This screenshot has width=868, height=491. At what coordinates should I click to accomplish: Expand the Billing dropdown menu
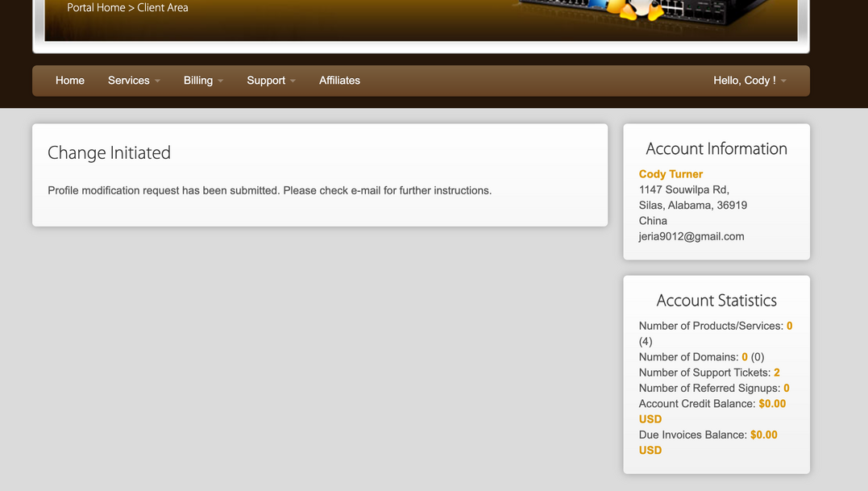203,81
